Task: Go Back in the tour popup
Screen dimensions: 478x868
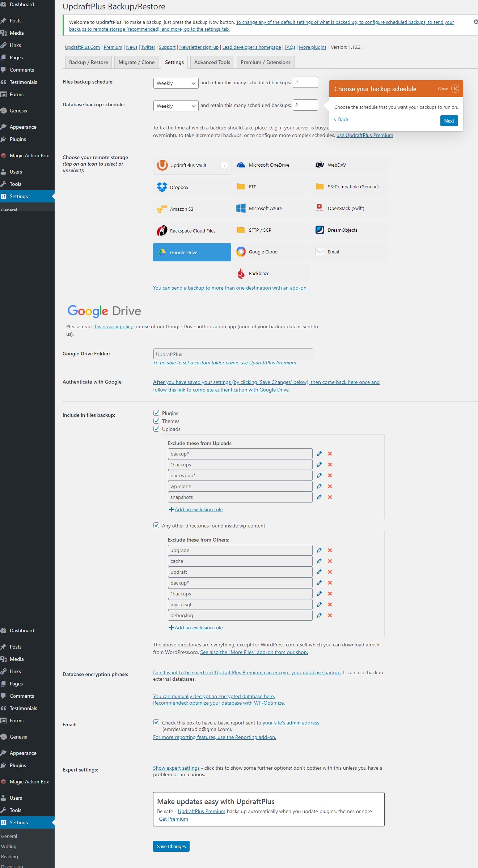Action: click(341, 119)
